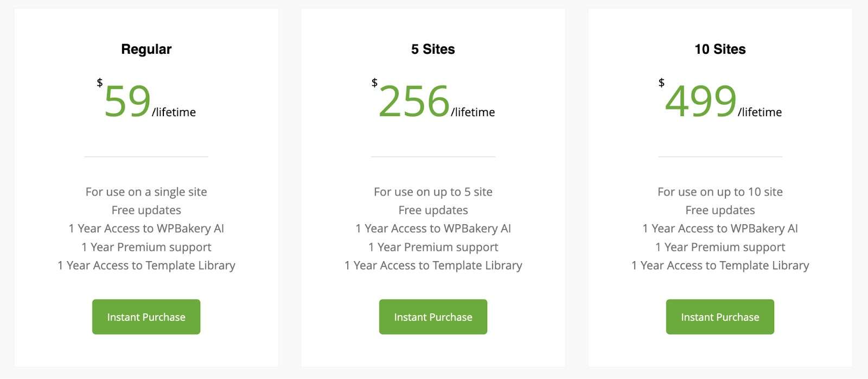Screen dimensions: 868x379
Task: Click '1 Year Access to Template Library' under Regular
Action: coord(145,266)
